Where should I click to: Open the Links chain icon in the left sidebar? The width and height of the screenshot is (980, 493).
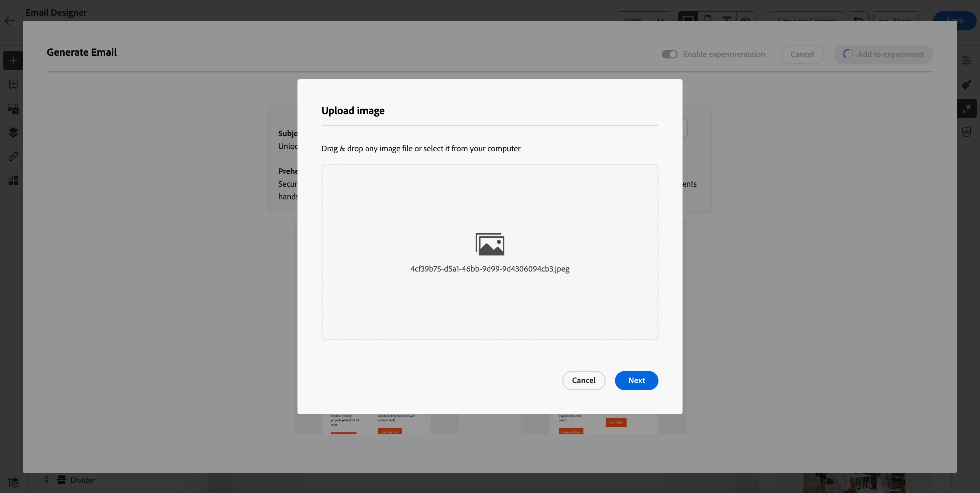pos(13,156)
